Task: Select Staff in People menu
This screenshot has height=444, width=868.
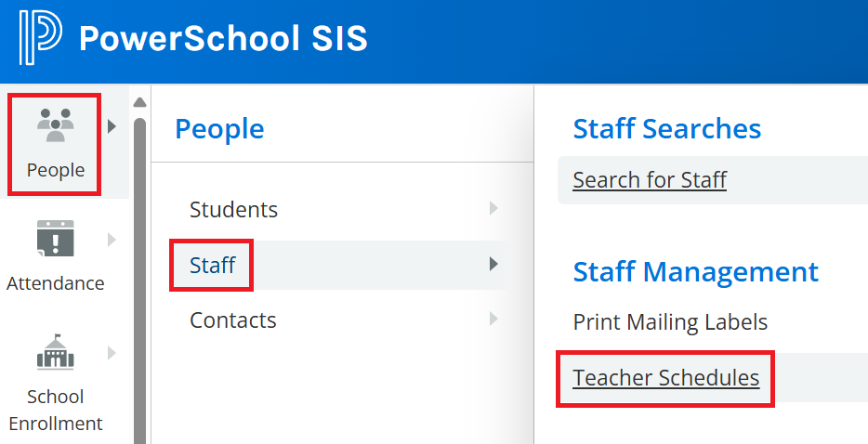Action: (x=213, y=266)
